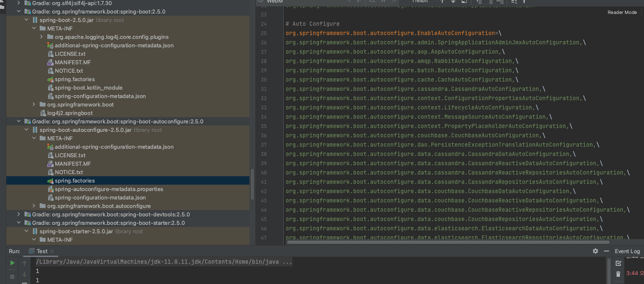Image resolution: width=644 pixels, height=284 pixels.
Task: Expand Gradle: org.slf4j:slf4j-api:1.7.30 node
Action: 19,3
